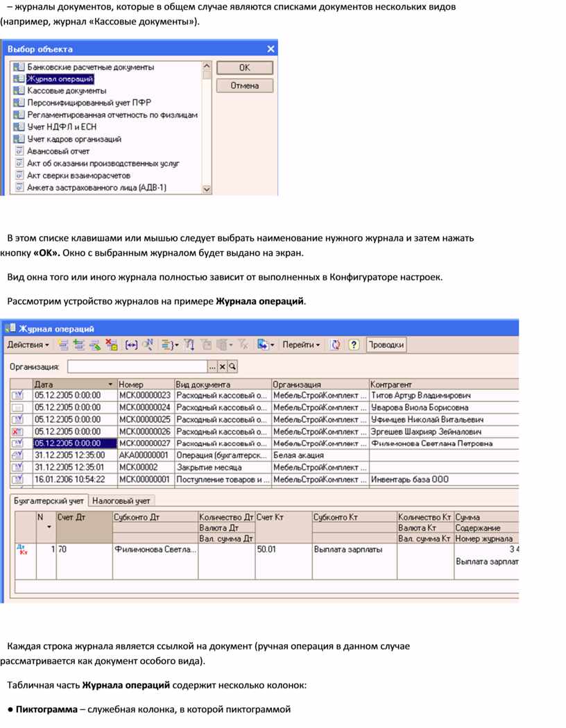566x728 pixels.
Task: Select Акт об оказании производственных услуг
Action: [103, 163]
